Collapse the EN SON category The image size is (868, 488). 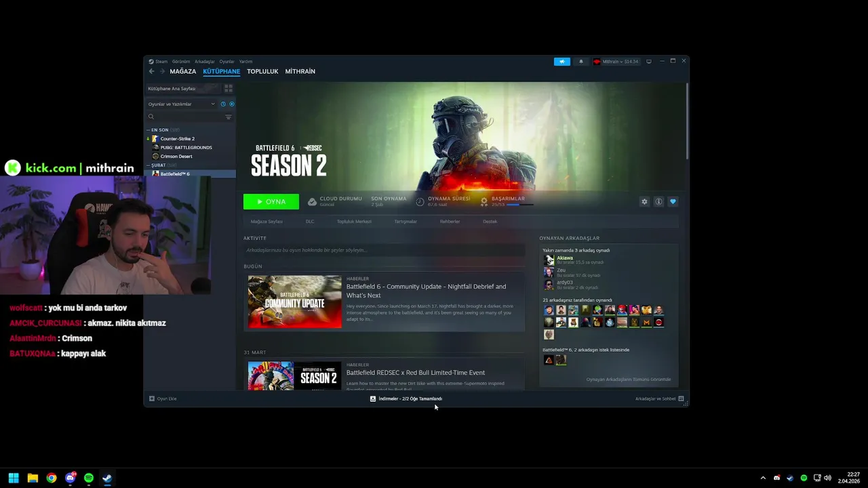[x=149, y=130]
